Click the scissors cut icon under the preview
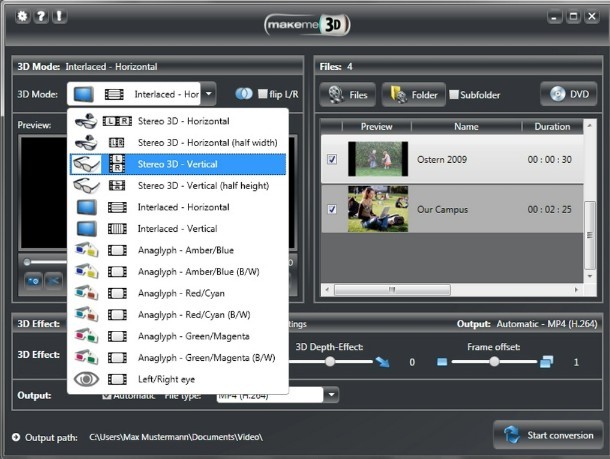Screen dimensions: 610x459 (53, 280)
